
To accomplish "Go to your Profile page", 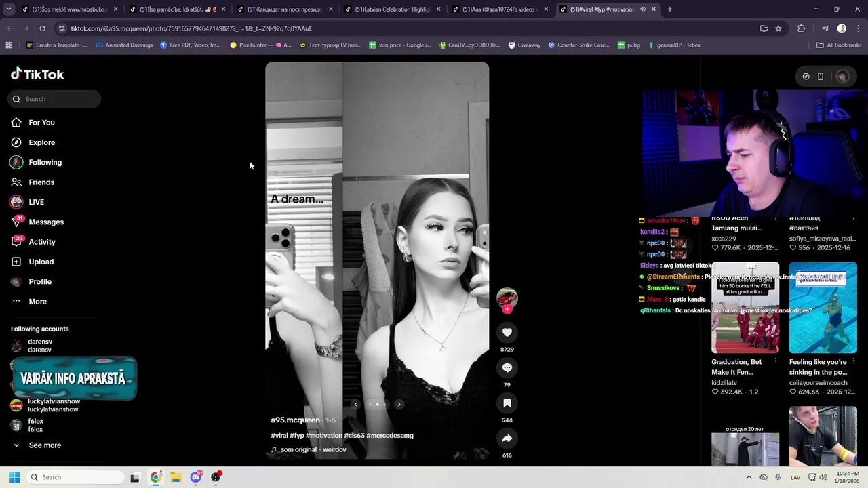I will pyautogui.click(x=39, y=281).
